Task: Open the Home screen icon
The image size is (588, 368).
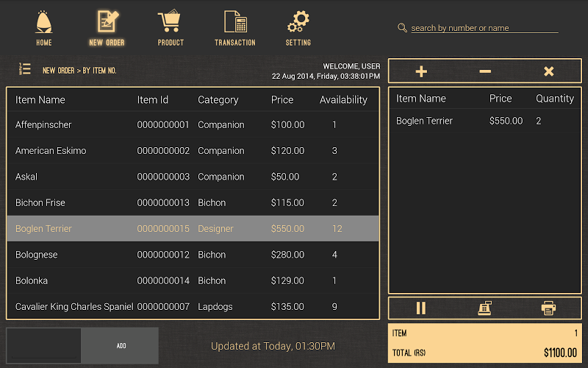Action: click(x=44, y=22)
